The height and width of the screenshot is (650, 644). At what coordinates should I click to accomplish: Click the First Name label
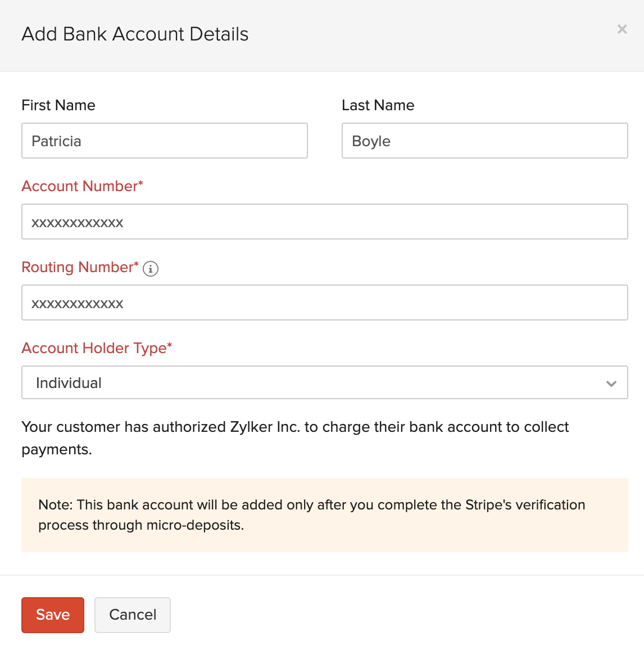point(58,105)
